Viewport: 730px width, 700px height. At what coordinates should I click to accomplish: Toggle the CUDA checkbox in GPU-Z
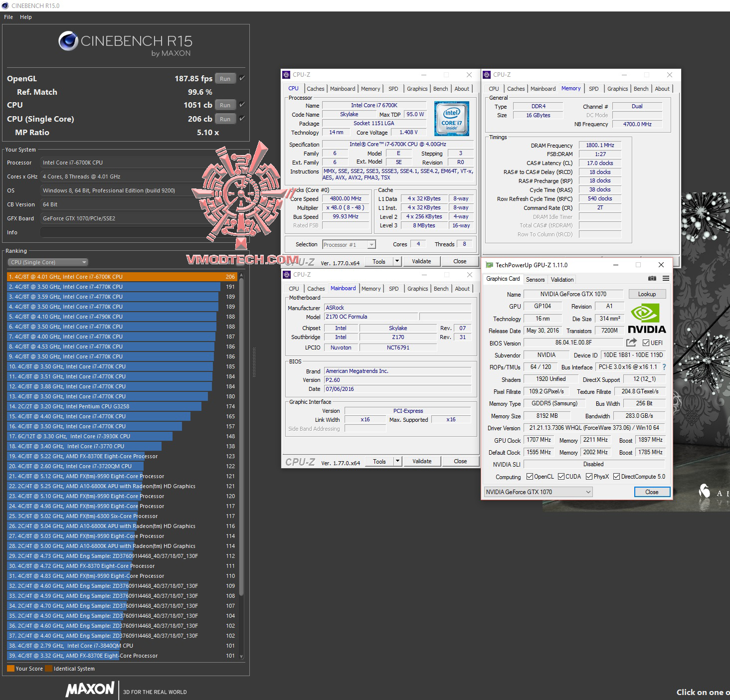tap(561, 477)
